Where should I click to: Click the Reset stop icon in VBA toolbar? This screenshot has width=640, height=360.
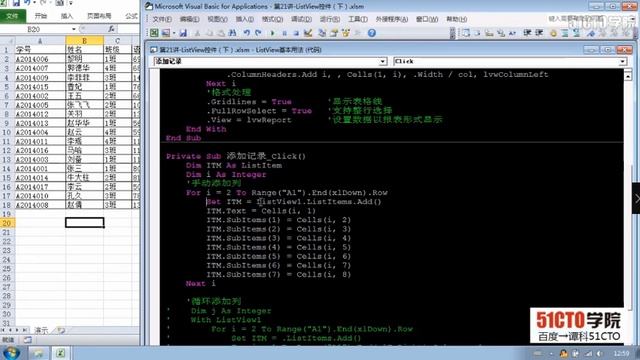coord(296,33)
